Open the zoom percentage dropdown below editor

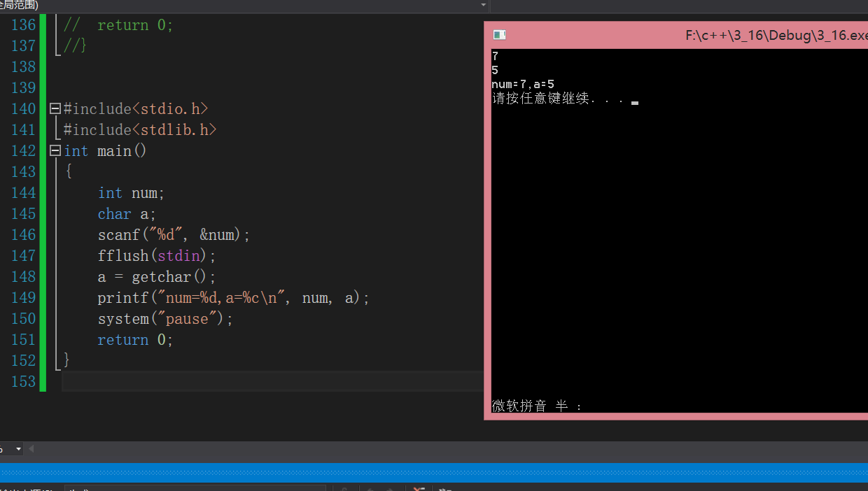(11, 449)
